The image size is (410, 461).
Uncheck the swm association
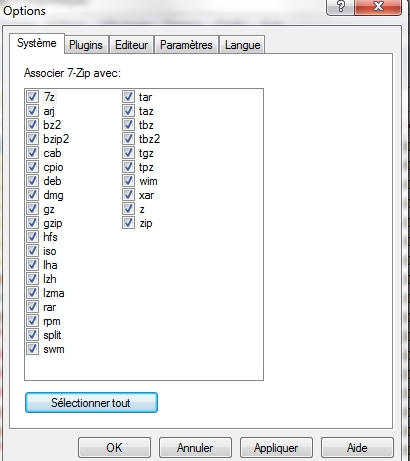point(32,349)
